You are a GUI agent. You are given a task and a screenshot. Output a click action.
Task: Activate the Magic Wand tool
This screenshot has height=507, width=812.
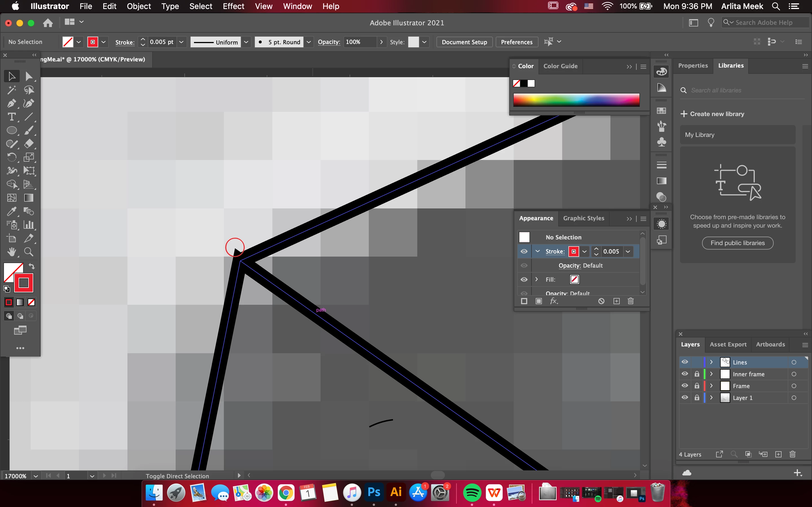[x=11, y=90]
